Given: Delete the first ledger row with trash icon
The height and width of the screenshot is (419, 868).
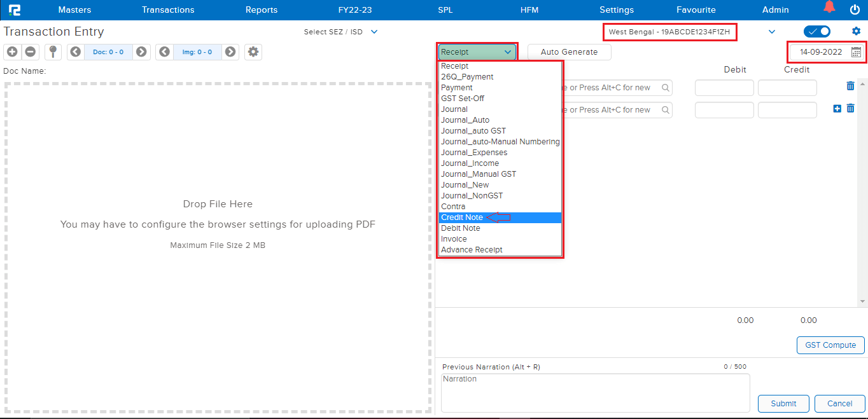Looking at the screenshot, I should click(x=850, y=86).
